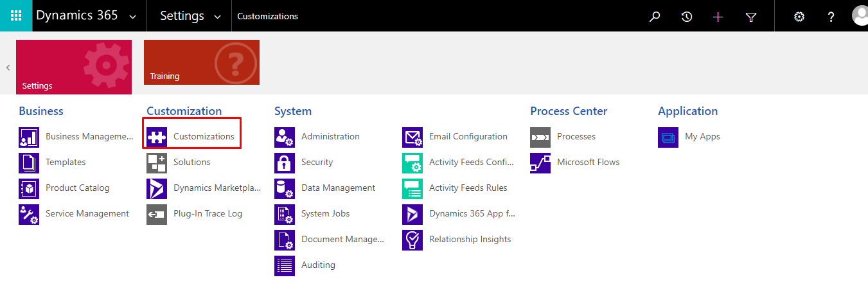This screenshot has height=291, width=868.
Task: Select the red Settings tile
Action: [x=74, y=67]
